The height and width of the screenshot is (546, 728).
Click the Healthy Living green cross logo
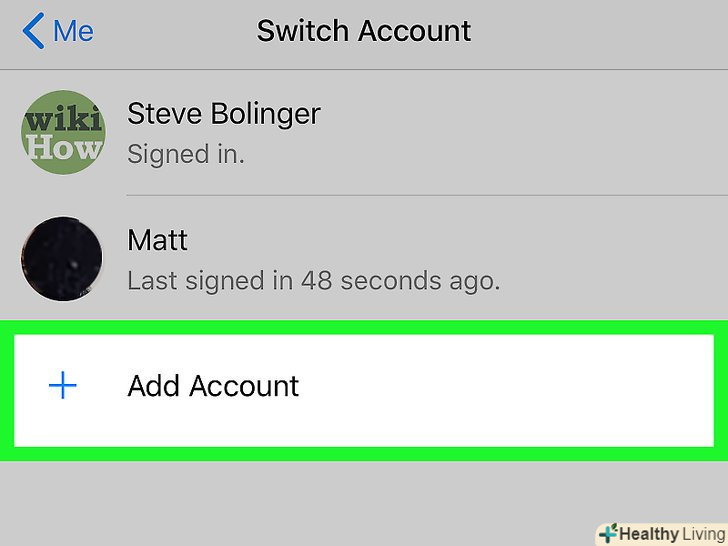click(x=607, y=534)
